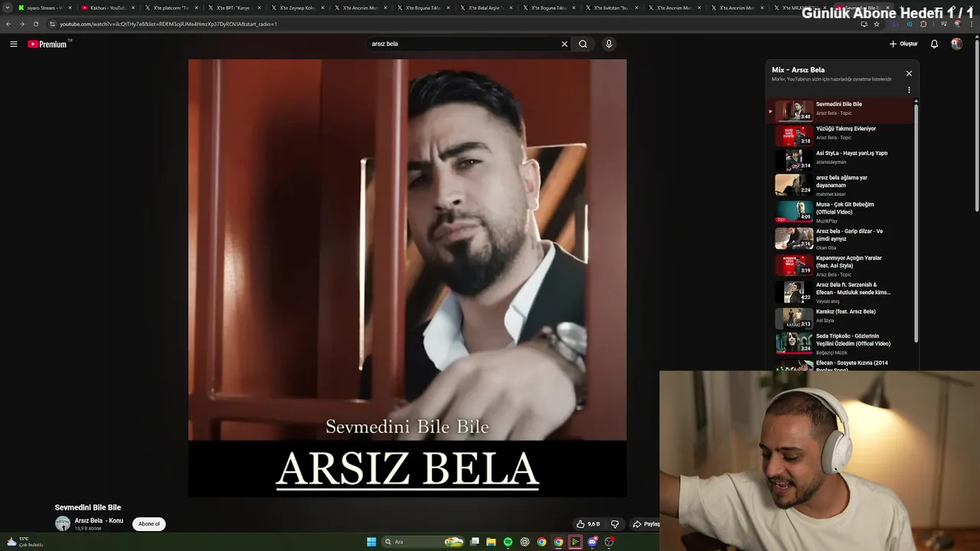980x551 pixels.
Task: Open the Mix playlist three-dot menu
Action: pos(909,90)
